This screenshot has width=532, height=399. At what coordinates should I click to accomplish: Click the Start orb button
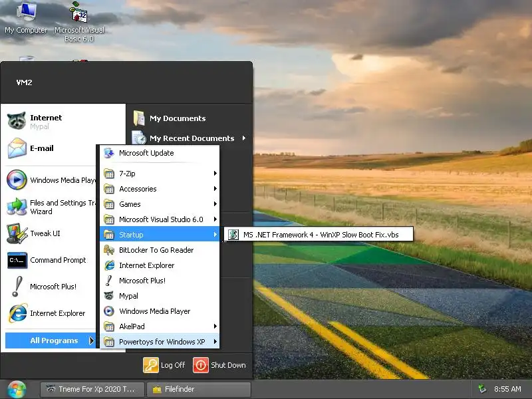[x=17, y=390]
